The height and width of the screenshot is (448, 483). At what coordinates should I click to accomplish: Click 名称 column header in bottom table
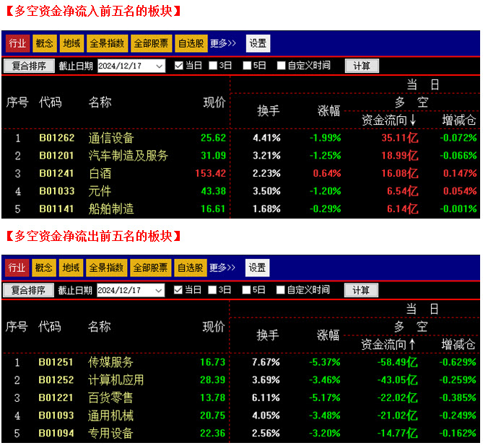pyautogui.click(x=99, y=326)
